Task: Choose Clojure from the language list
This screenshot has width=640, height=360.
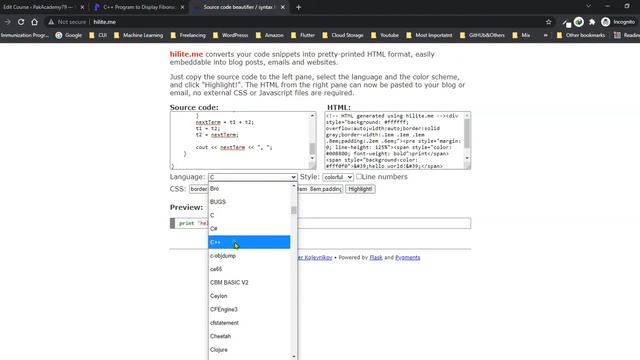Action: pyautogui.click(x=249, y=350)
